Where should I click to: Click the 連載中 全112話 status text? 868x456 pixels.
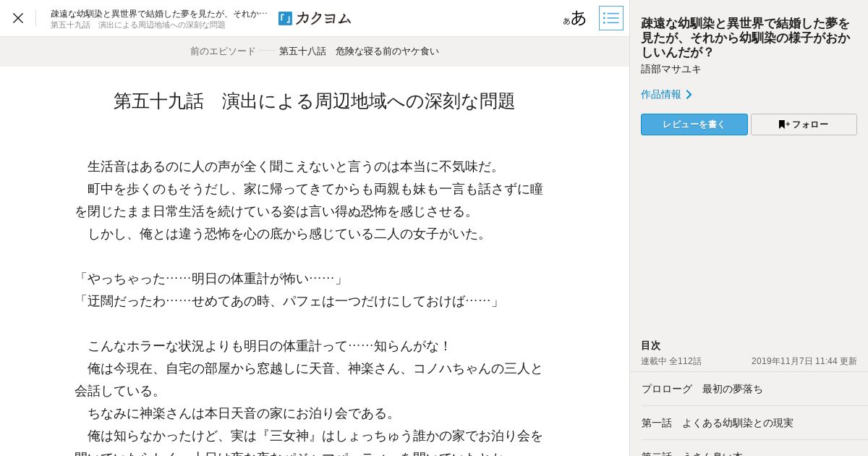[671, 361]
